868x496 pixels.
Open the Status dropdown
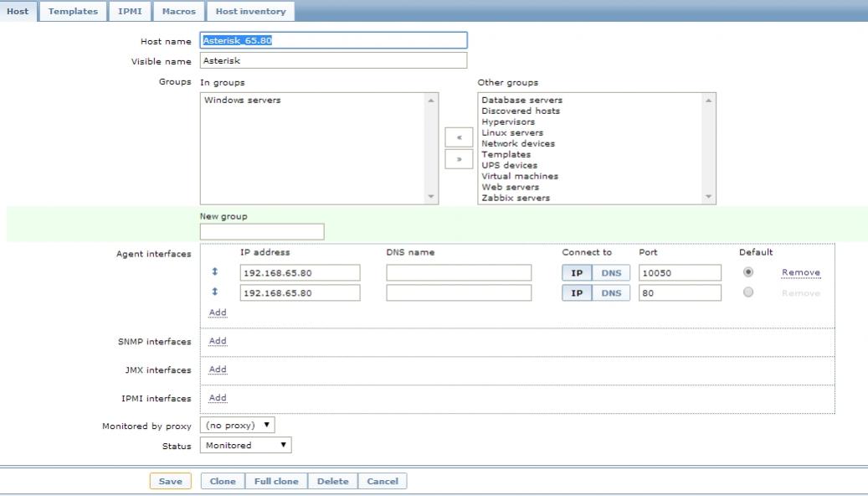click(x=246, y=445)
